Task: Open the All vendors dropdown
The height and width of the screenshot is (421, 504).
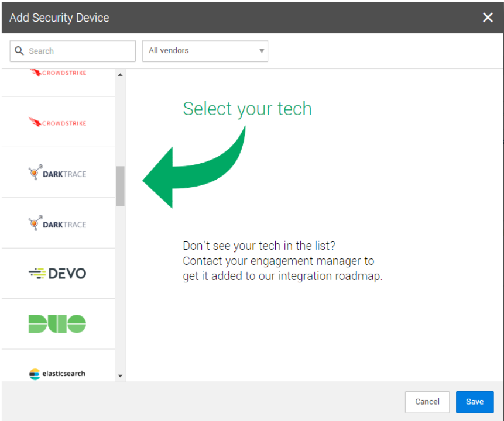Action: 205,51
